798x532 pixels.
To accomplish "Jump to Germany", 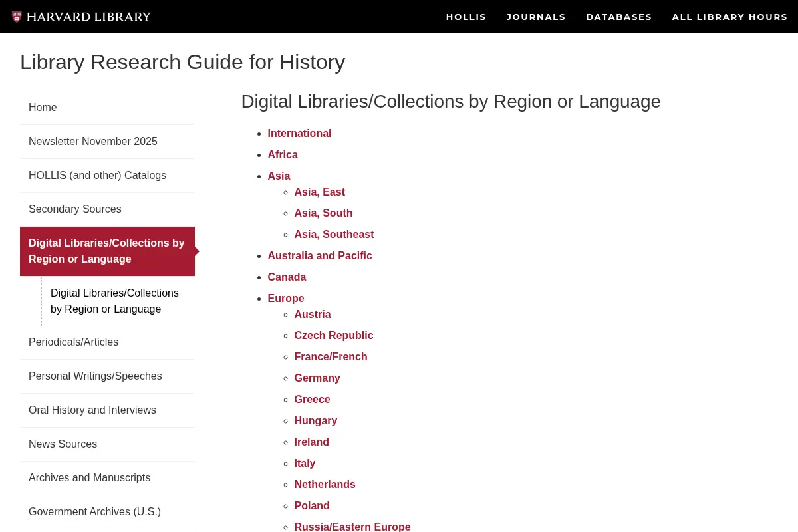I will [317, 378].
